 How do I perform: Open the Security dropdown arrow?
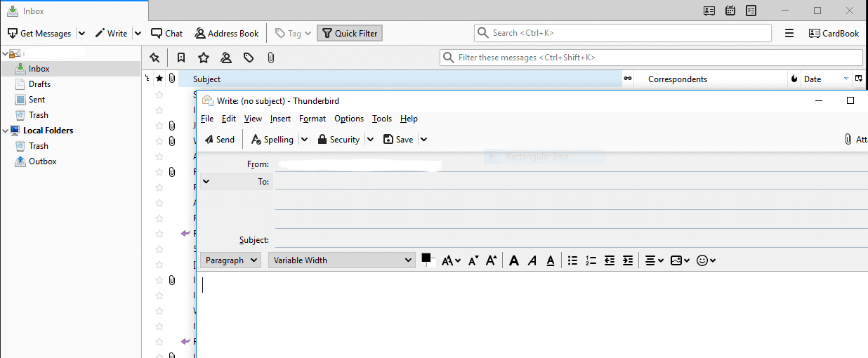tap(370, 140)
